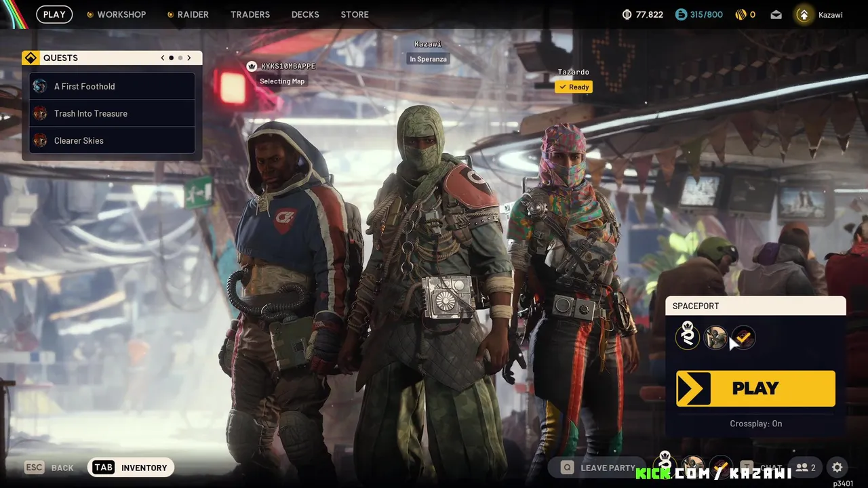Toggle the Crossplay: On setting

pyautogui.click(x=755, y=424)
